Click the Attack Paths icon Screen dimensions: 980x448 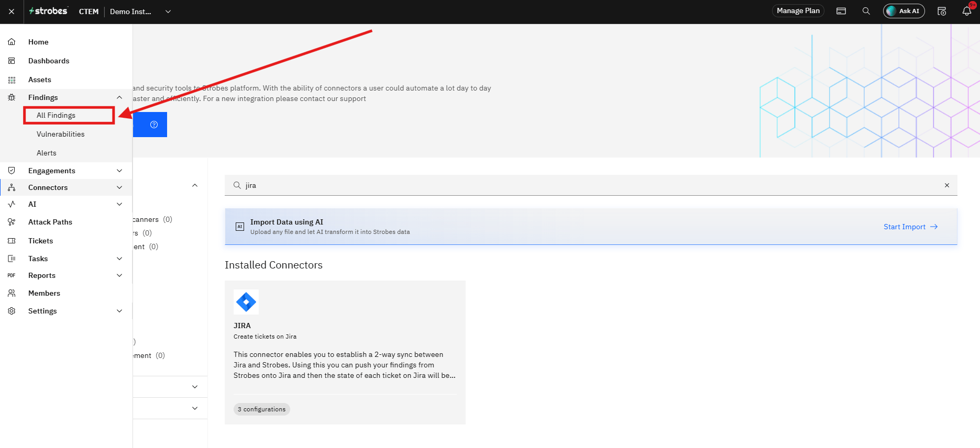click(x=12, y=222)
